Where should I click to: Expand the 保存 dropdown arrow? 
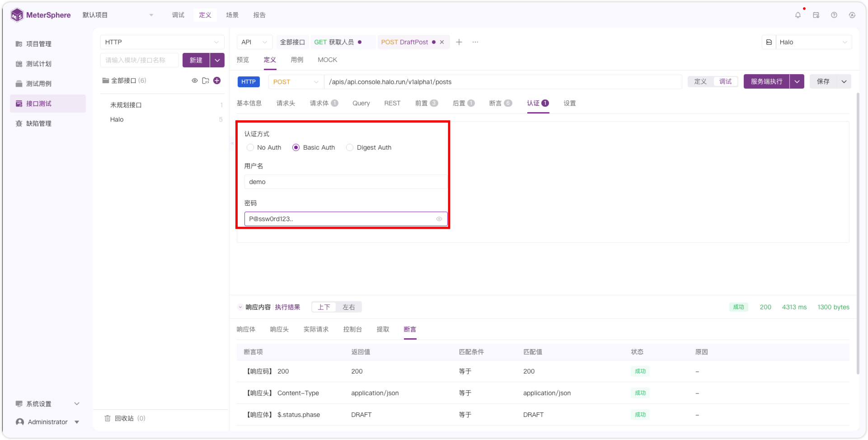(844, 81)
